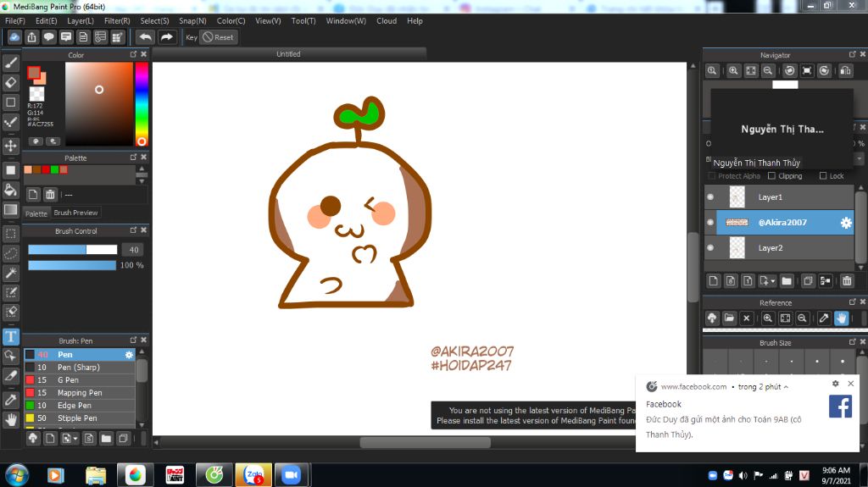868x487 pixels.
Task: Enable the layer Lock checkbox
Action: pos(823,176)
